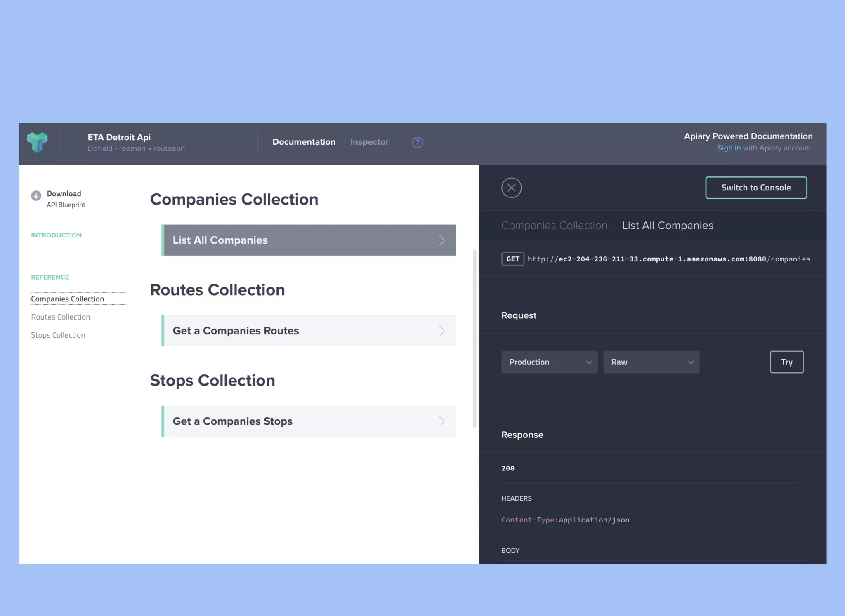The width and height of the screenshot is (845, 616).
Task: Open the help question mark icon
Action: 417,143
